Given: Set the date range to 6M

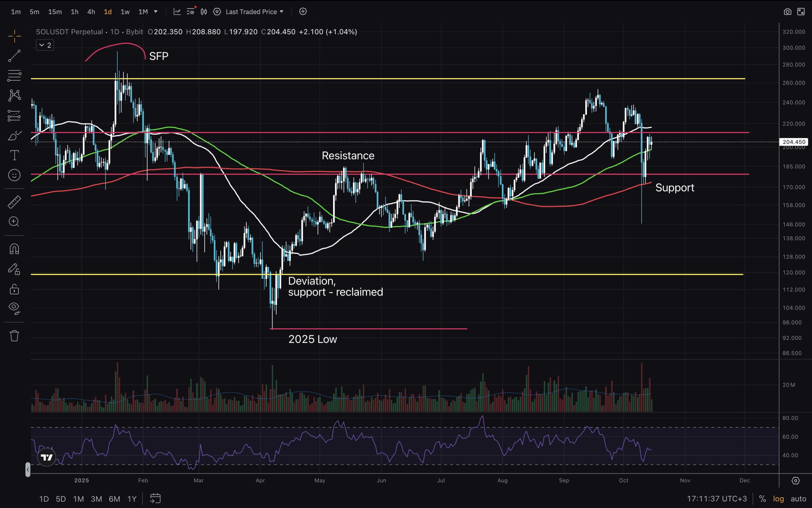Looking at the screenshot, I should pos(114,498).
